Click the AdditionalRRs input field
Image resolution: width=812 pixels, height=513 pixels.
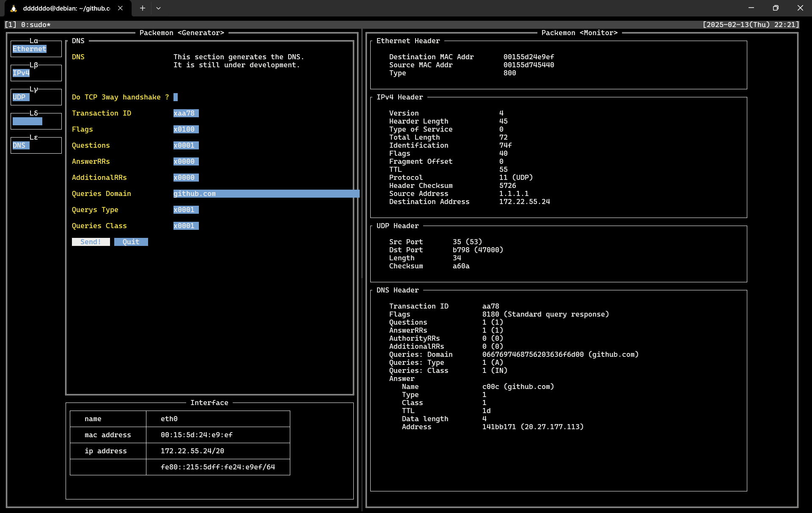(x=186, y=178)
